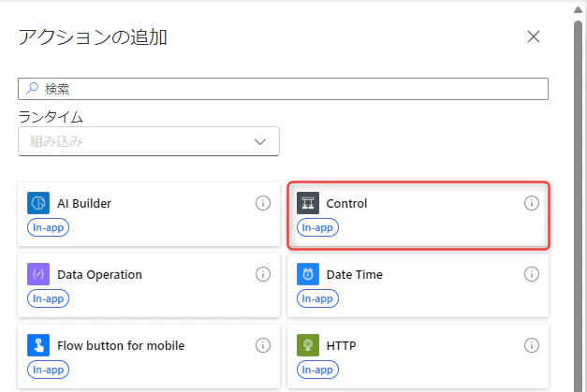Show info for AI Builder
This screenshot has height=392, width=587.
pyautogui.click(x=263, y=203)
